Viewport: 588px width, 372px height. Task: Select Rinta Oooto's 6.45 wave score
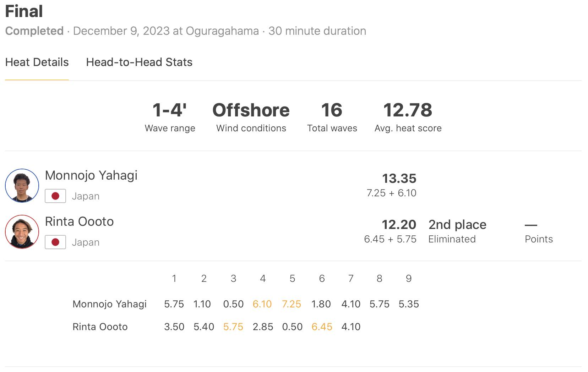pos(322,327)
